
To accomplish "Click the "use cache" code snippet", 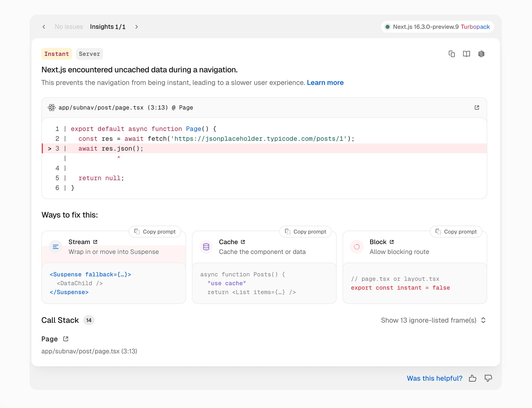I will pyautogui.click(x=227, y=283).
